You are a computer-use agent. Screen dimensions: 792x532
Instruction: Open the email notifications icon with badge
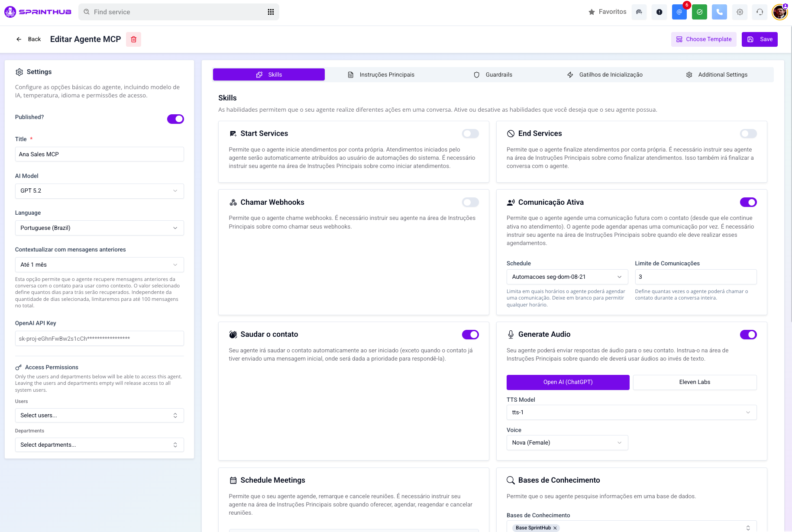(x=679, y=12)
